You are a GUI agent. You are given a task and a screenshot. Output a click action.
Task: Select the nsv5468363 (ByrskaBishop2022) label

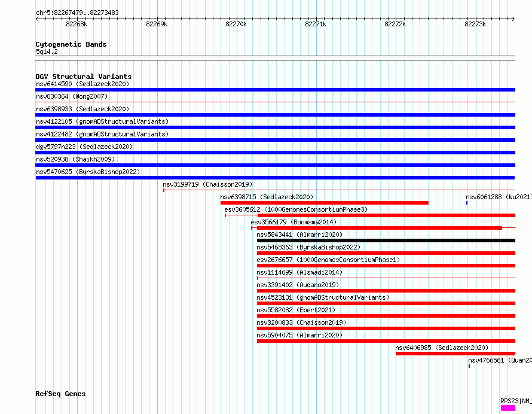tap(308, 247)
